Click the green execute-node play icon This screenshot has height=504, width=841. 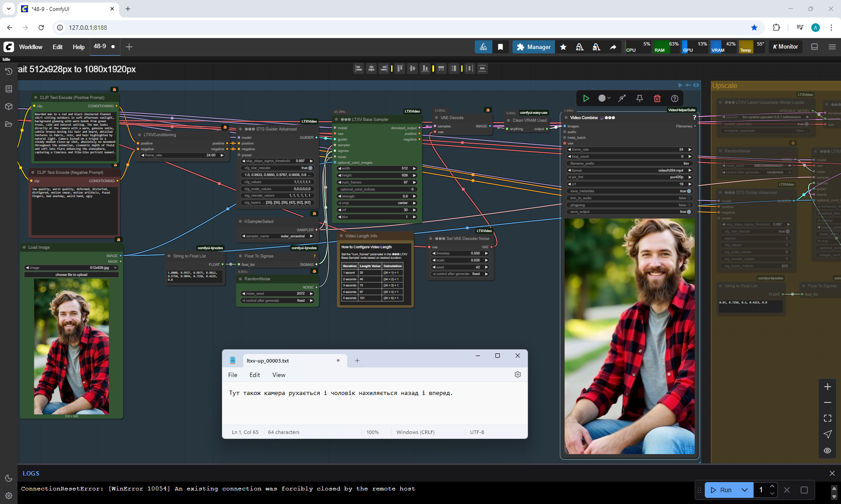pos(586,99)
